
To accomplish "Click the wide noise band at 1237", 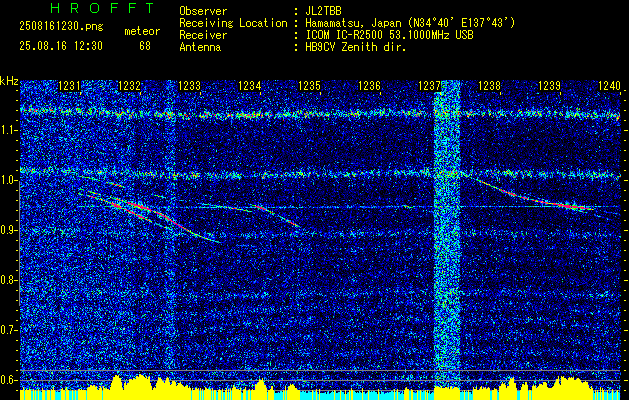I will click(447, 233).
